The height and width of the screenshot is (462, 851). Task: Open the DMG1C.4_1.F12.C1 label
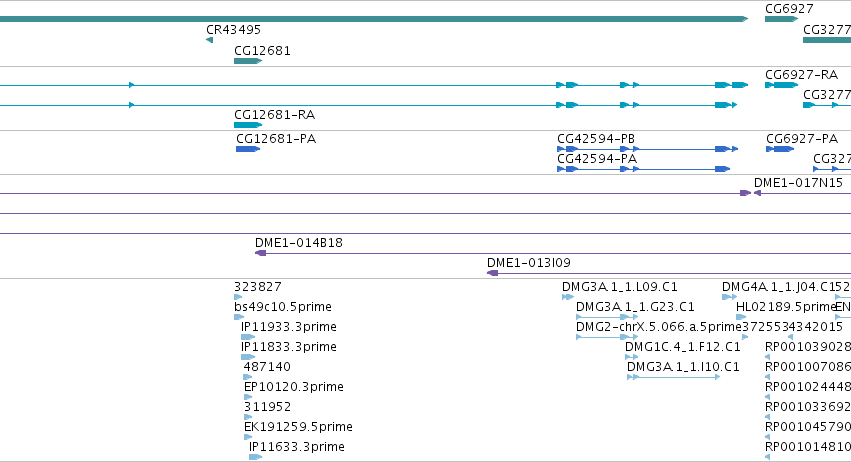click(683, 346)
